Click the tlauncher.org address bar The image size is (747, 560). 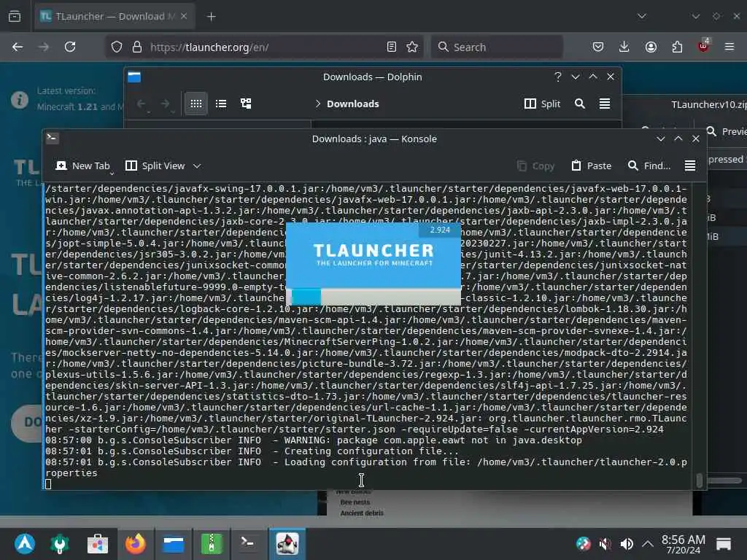(x=265, y=47)
